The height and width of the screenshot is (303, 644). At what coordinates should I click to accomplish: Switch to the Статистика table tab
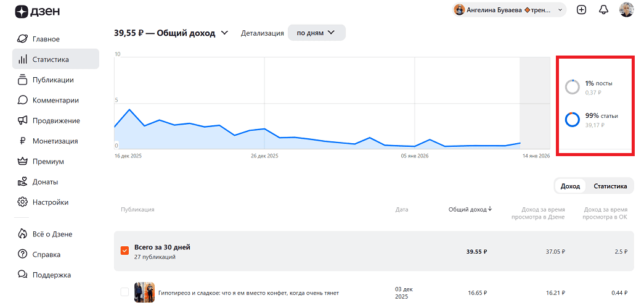(609, 186)
